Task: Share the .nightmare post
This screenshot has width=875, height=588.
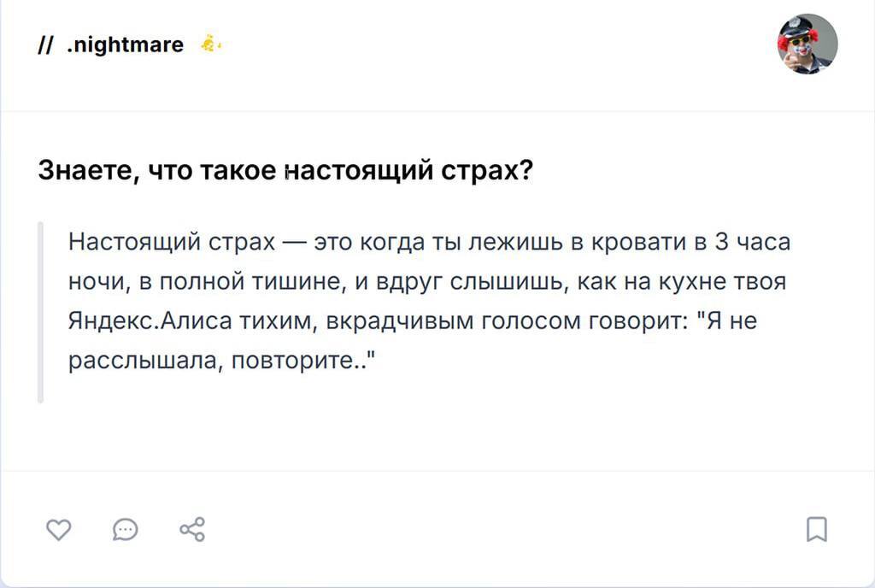Action: tap(192, 530)
